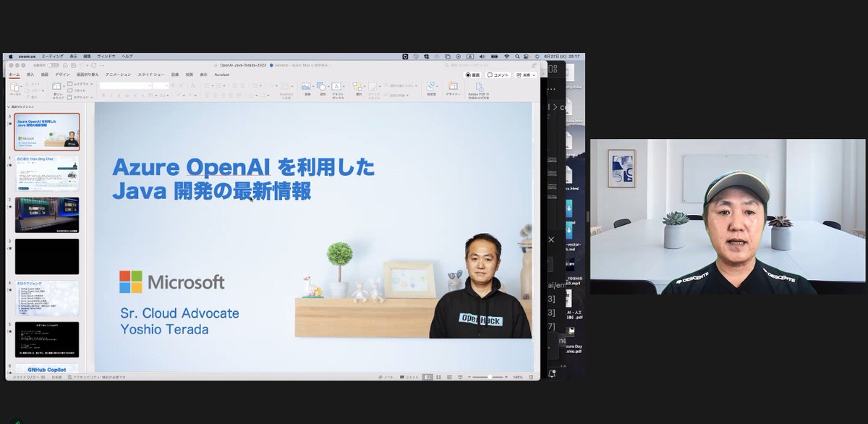
Task: Start slideshow from the status bar icon
Action: tap(460, 376)
